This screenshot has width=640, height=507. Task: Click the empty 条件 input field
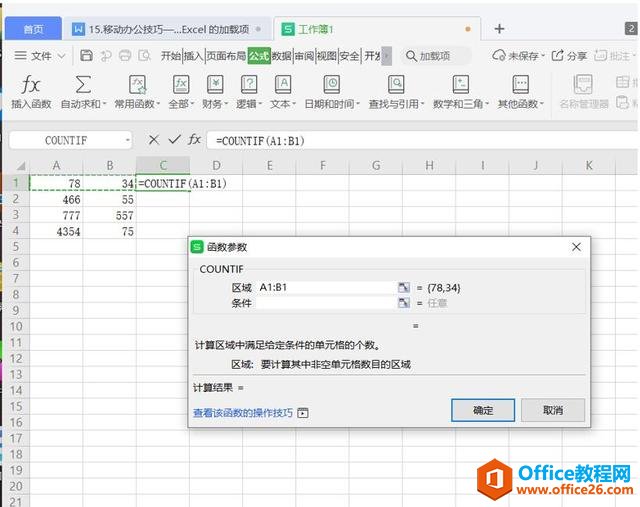pos(327,303)
